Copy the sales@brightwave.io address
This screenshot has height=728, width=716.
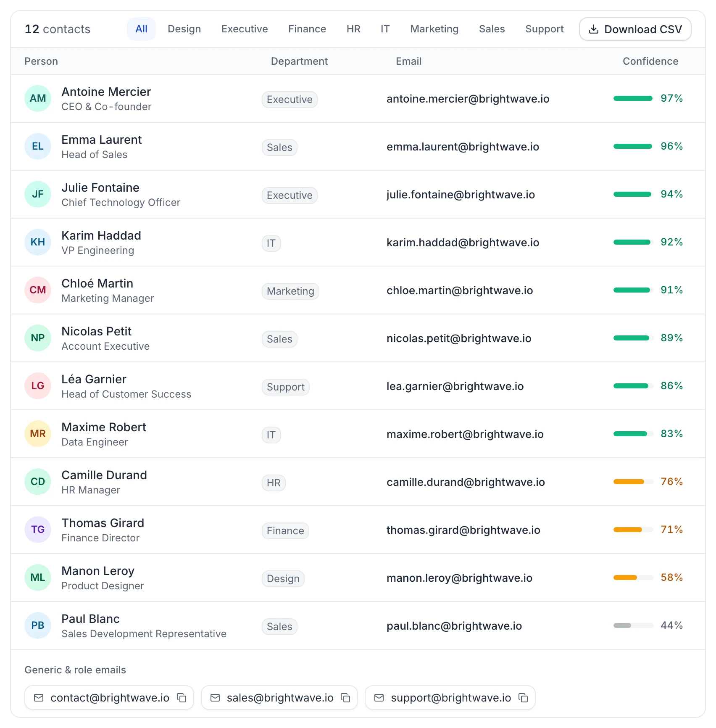[345, 698]
